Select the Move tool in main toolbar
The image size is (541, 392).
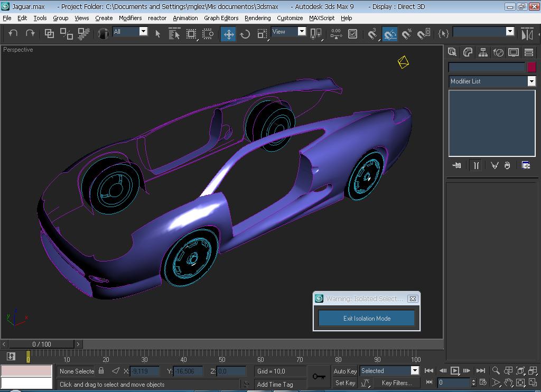pyautogui.click(x=228, y=34)
